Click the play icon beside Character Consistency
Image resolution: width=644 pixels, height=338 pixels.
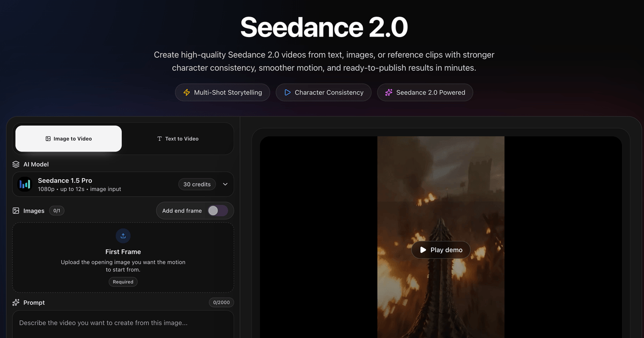coord(288,92)
